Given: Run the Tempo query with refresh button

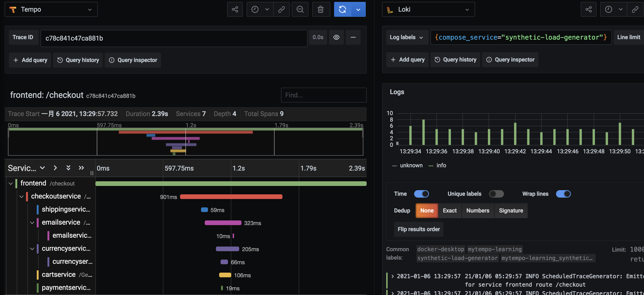Looking at the screenshot, I should (x=342, y=10).
